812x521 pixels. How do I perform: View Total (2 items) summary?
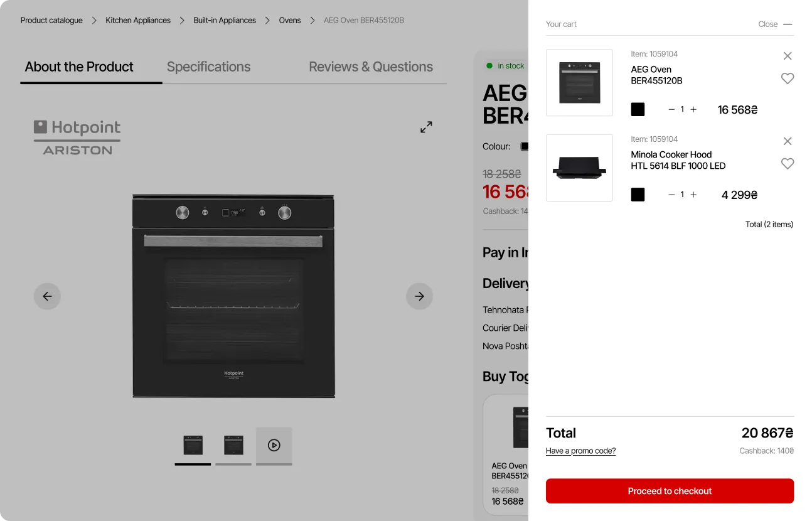[769, 224]
